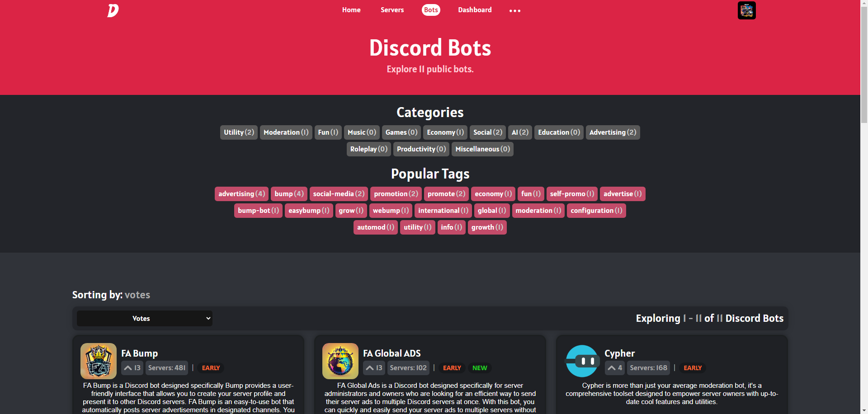This screenshot has width=868, height=414.
Task: Select the social-media (2) tag
Action: [339, 194]
